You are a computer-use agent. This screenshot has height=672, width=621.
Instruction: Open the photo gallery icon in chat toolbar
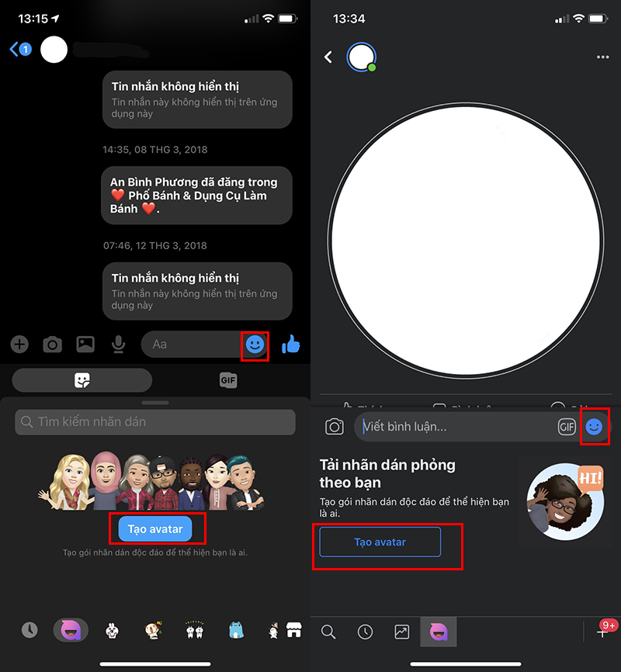(x=85, y=345)
